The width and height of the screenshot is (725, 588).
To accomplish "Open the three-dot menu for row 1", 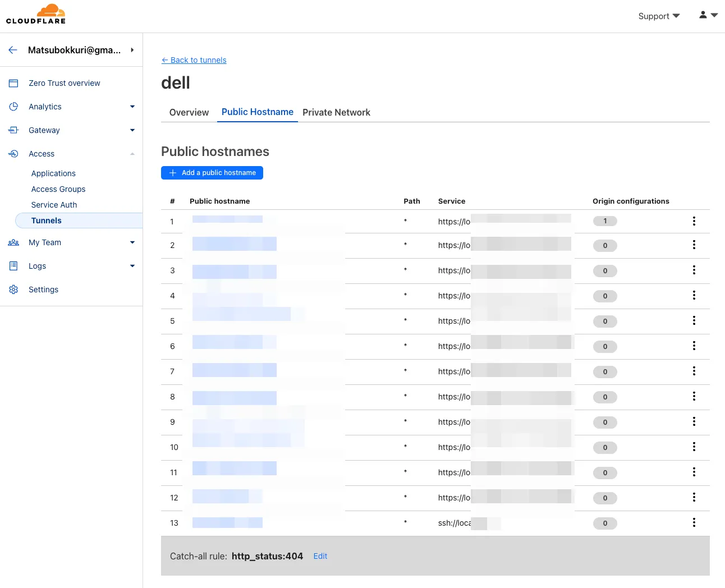I will click(694, 221).
